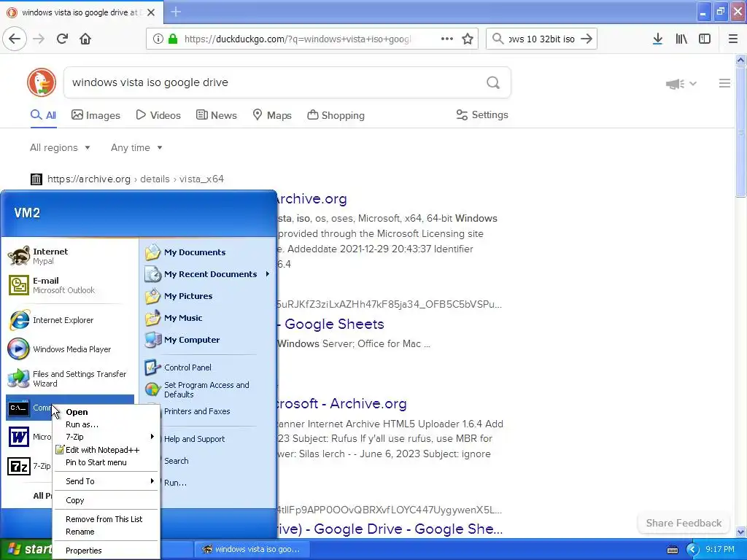Reload the page with the refresh icon
The width and height of the screenshot is (747, 560).
coord(62,39)
